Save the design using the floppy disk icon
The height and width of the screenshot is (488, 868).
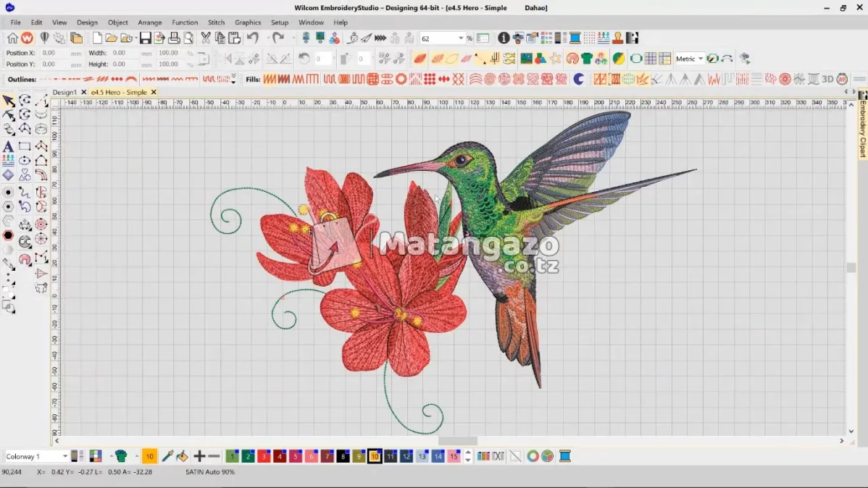pos(144,38)
